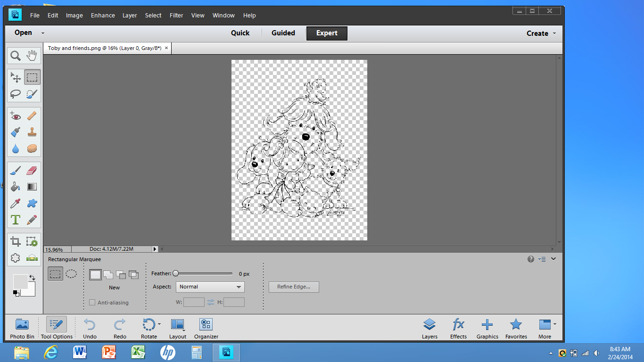Screen dimensions: 644x362
Task: Set selection mode to Add
Action: point(108,274)
